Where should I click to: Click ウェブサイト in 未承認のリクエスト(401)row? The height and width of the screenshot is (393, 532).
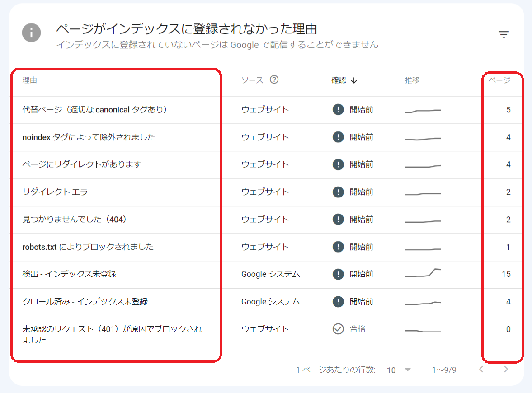(265, 329)
